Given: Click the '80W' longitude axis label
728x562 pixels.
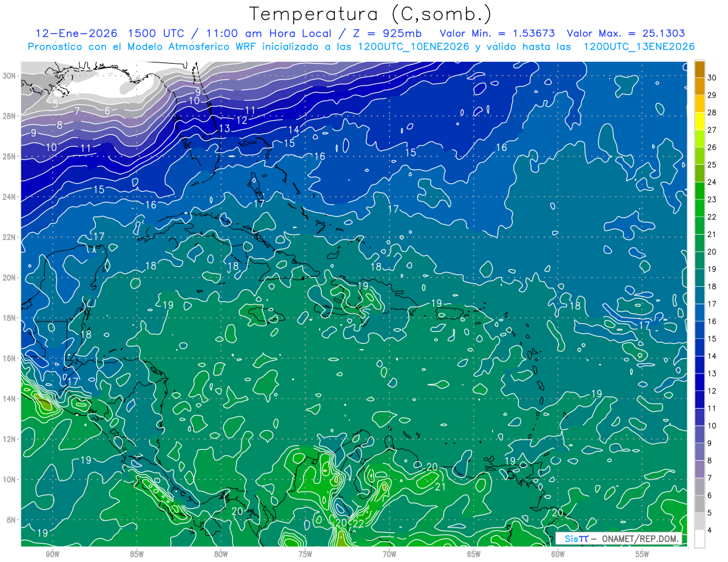Looking at the screenshot, I should tap(221, 554).
